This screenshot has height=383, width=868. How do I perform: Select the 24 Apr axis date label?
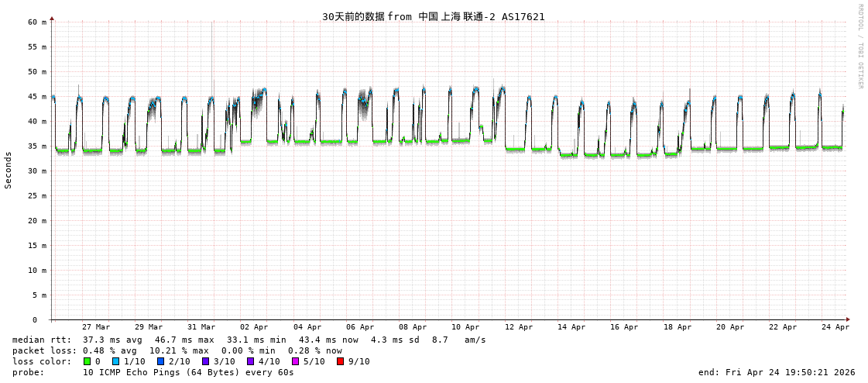tap(835, 327)
